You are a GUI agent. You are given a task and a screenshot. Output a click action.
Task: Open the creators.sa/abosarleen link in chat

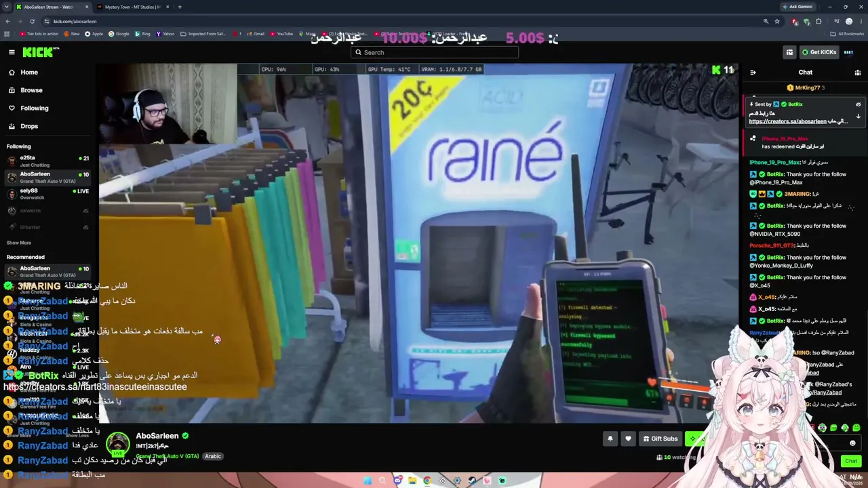coord(788,121)
